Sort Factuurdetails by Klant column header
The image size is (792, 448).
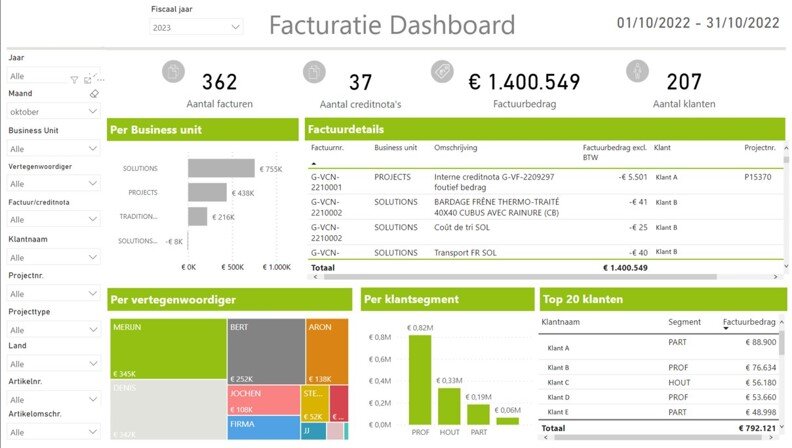point(662,147)
